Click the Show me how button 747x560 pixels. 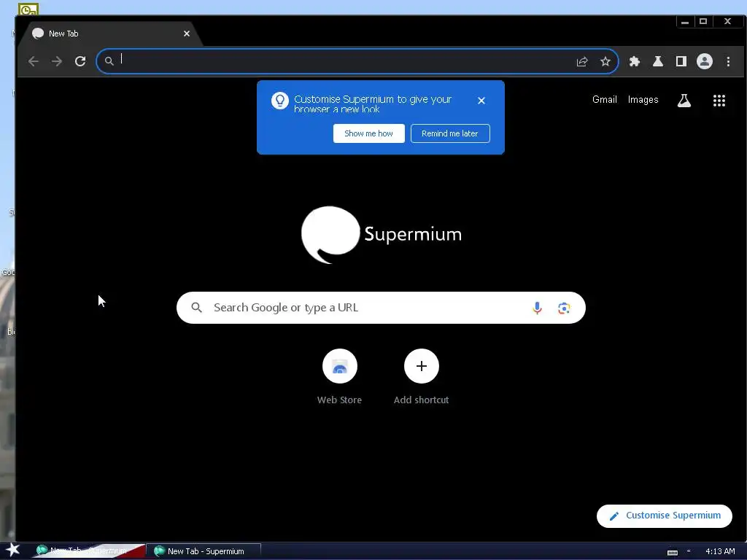(x=368, y=133)
